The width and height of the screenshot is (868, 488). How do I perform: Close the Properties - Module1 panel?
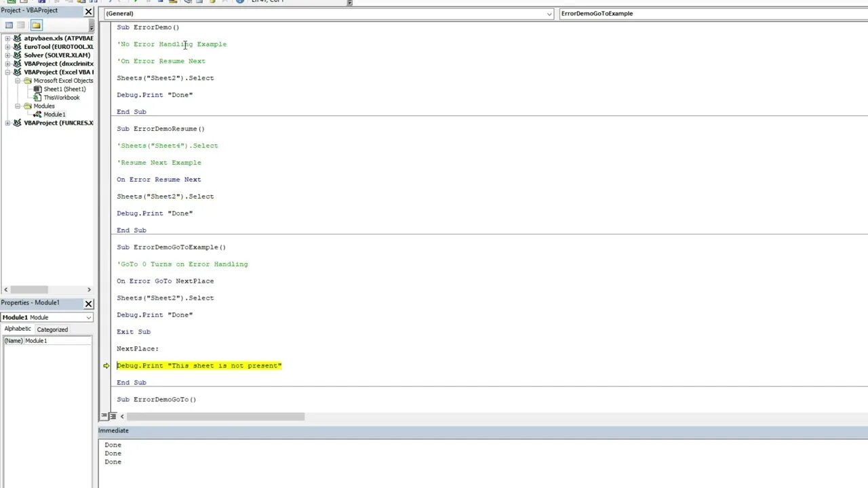click(88, 304)
